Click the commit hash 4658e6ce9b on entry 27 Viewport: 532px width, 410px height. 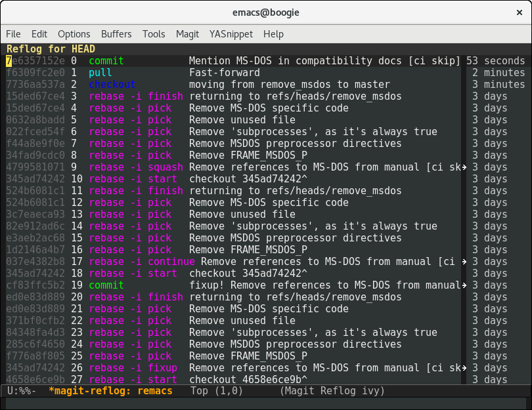tap(35, 380)
